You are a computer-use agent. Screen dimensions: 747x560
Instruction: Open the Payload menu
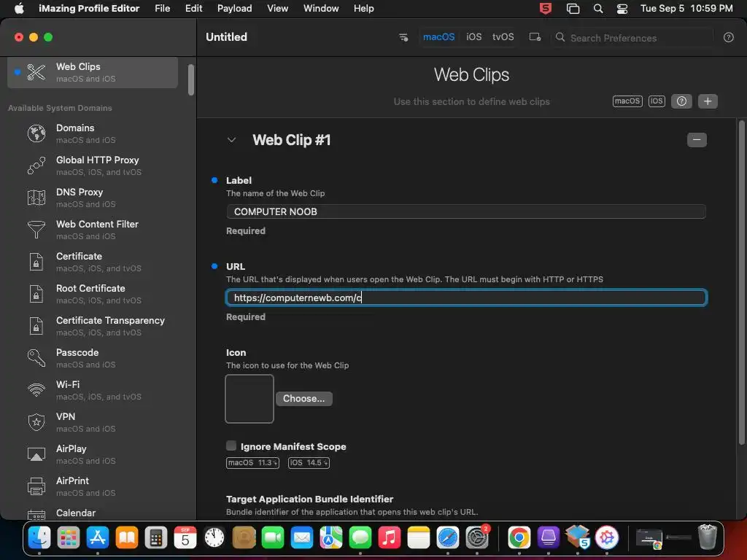pyautogui.click(x=234, y=9)
